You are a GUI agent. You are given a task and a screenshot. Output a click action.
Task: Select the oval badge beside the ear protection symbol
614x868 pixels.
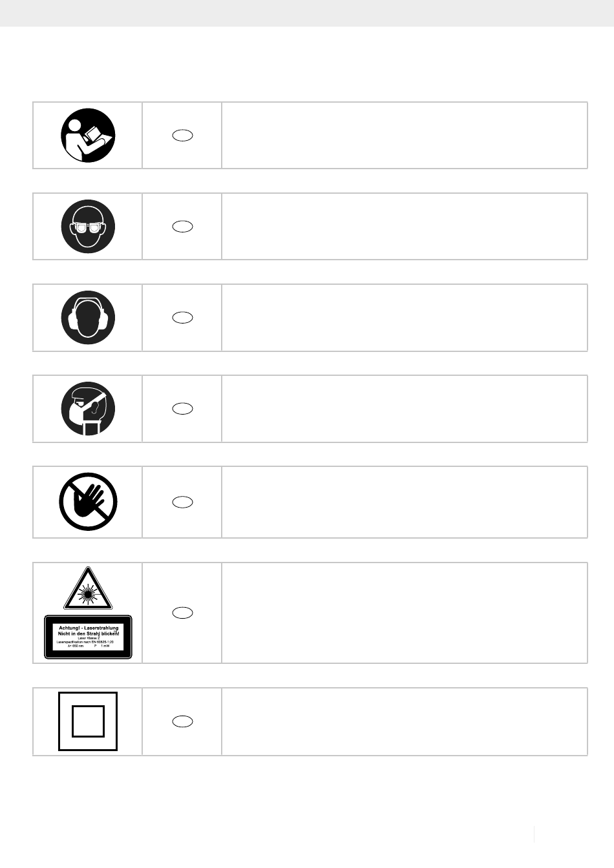coord(182,317)
